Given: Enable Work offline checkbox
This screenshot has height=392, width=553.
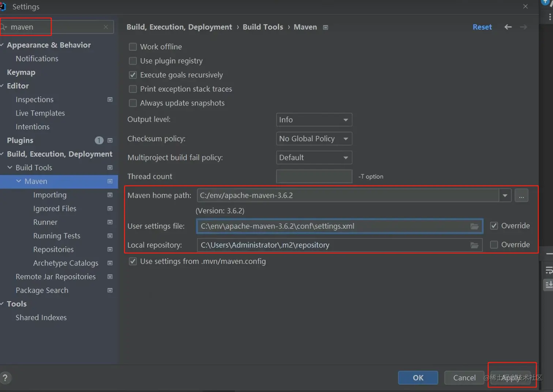Looking at the screenshot, I should tap(133, 47).
